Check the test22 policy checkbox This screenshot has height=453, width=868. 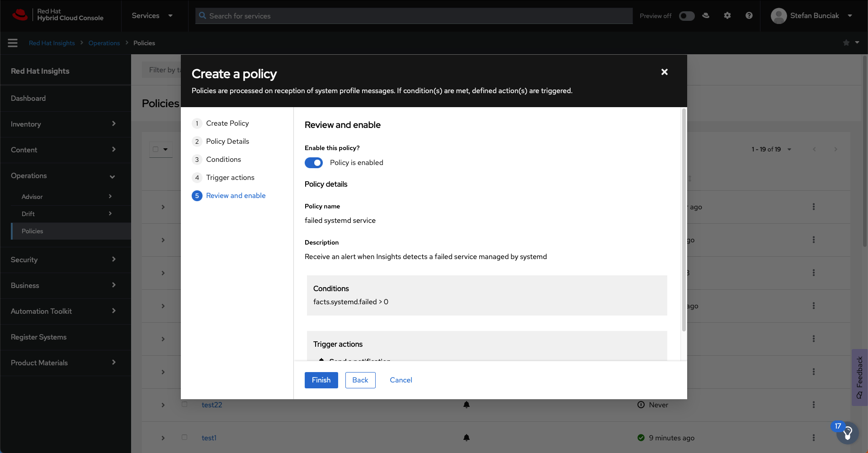tap(184, 404)
